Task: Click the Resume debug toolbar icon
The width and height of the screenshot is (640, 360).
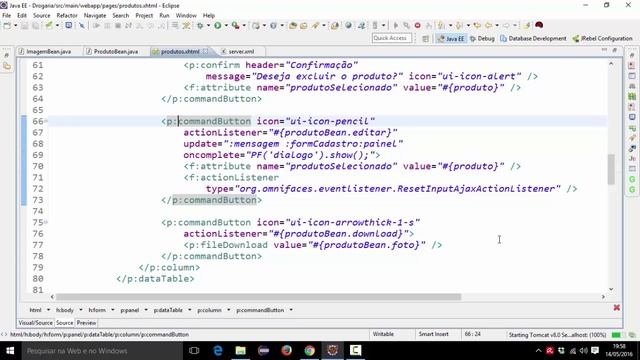Action: pyautogui.click(x=96, y=26)
